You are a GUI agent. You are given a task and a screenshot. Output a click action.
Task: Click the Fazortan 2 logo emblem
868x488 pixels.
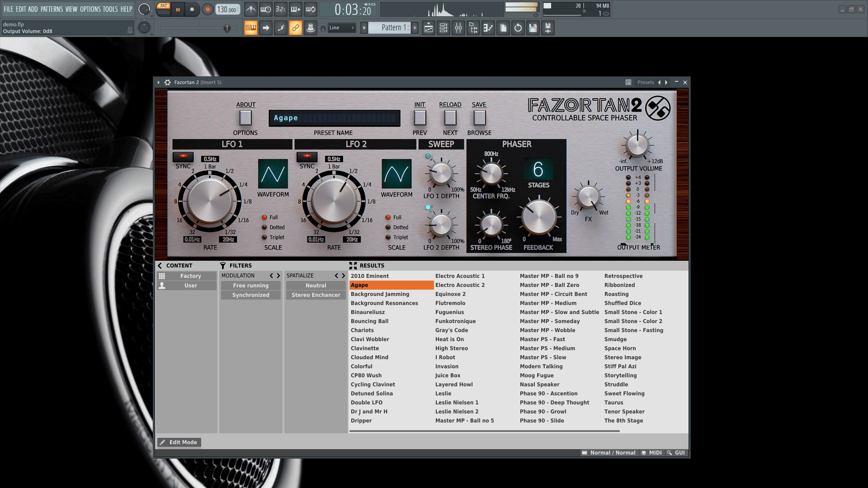click(658, 108)
